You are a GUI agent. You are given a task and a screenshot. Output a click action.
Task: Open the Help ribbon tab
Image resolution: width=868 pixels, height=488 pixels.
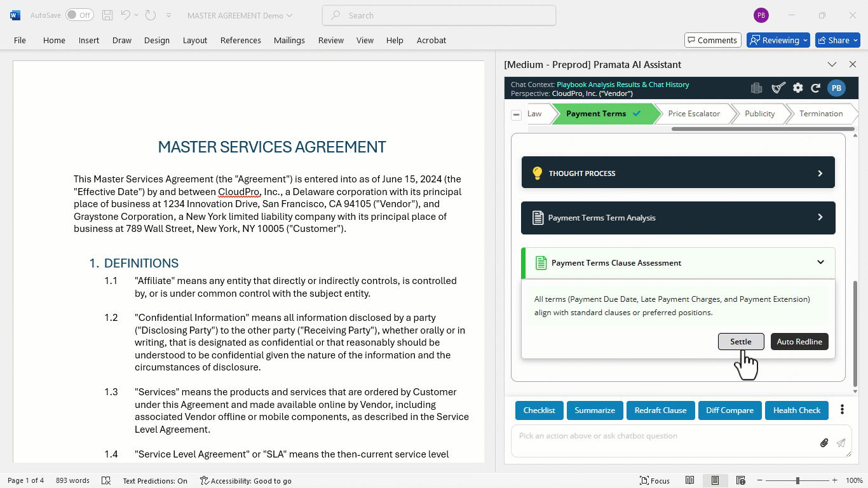395,40
